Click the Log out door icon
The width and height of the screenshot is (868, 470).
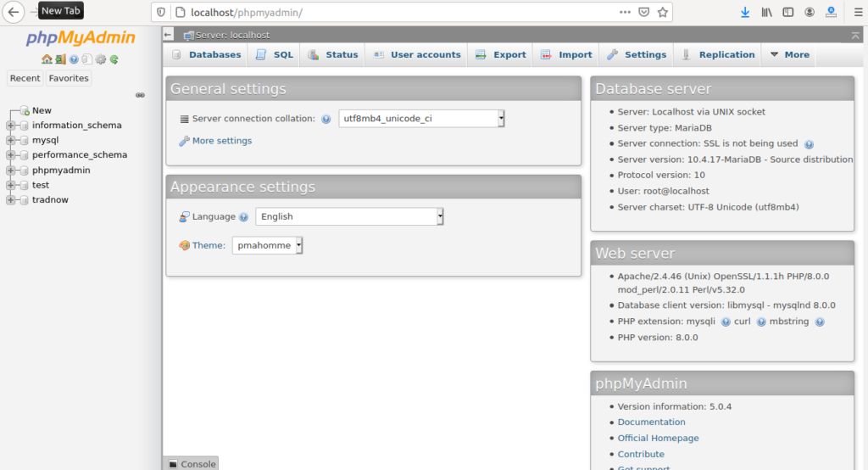pyautogui.click(x=60, y=59)
